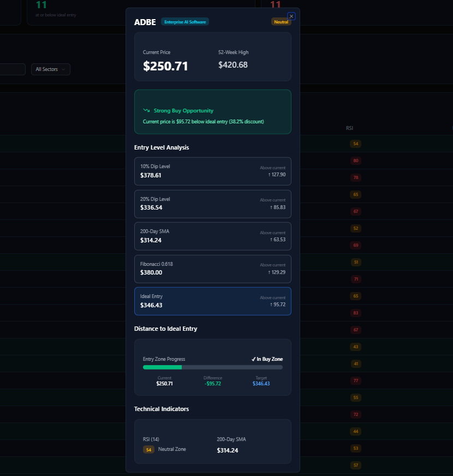Viewport: 453px width, 476px height.
Task: Click the discount message text
Action: click(203, 122)
